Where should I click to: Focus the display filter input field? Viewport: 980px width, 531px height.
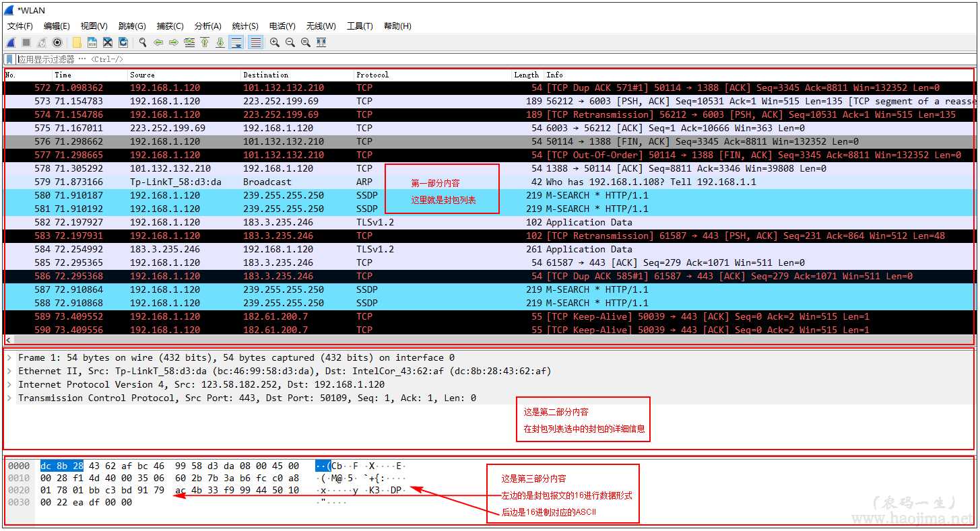496,59
